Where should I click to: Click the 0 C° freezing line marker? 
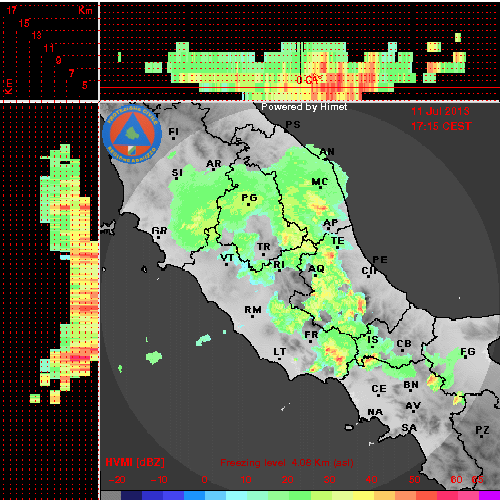pyautogui.click(x=309, y=80)
